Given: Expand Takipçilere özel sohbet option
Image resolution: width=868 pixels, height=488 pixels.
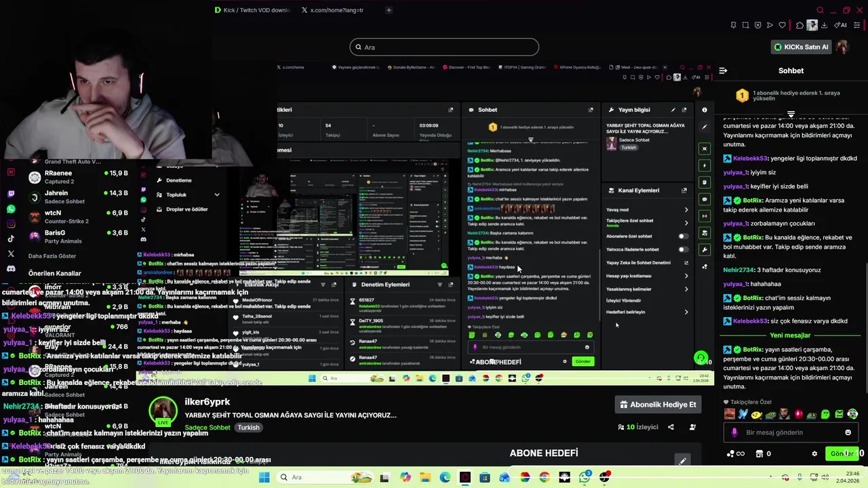Looking at the screenshot, I should click(648, 222).
